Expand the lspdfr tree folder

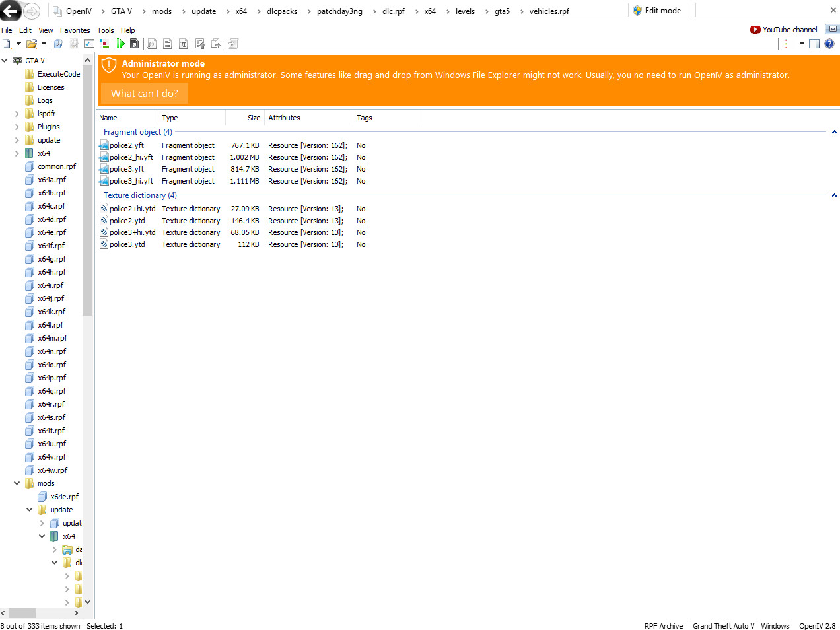click(x=17, y=114)
